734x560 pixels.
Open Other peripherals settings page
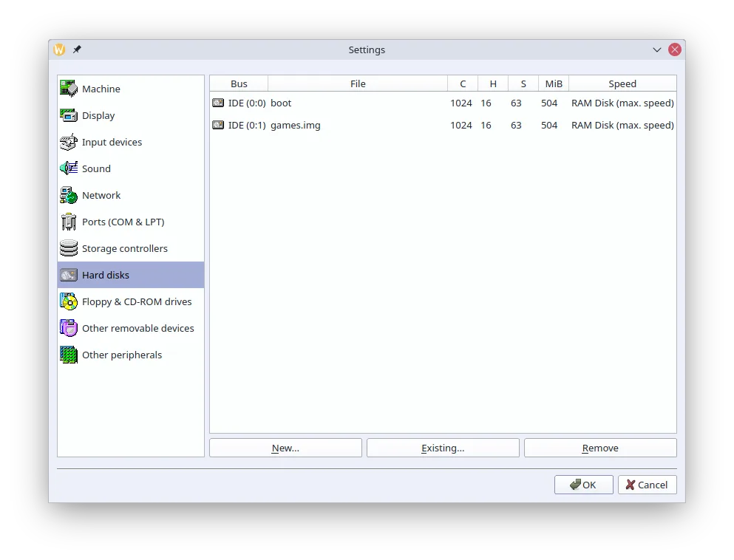(x=131, y=355)
